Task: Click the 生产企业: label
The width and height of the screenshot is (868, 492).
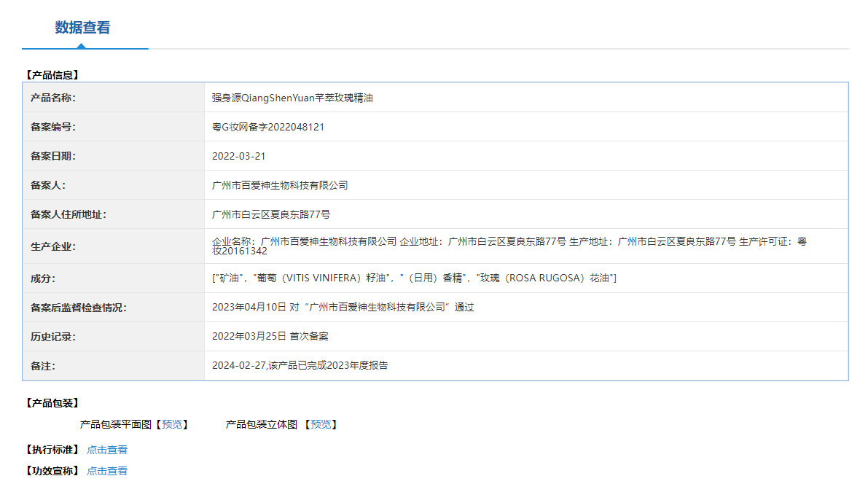Action: (x=53, y=247)
